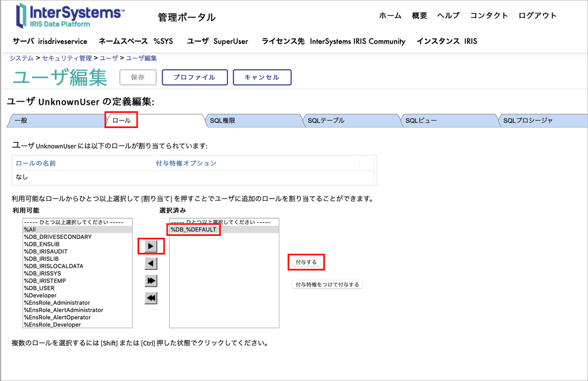Click 付与特権をつけて付与する button

pos(327,284)
